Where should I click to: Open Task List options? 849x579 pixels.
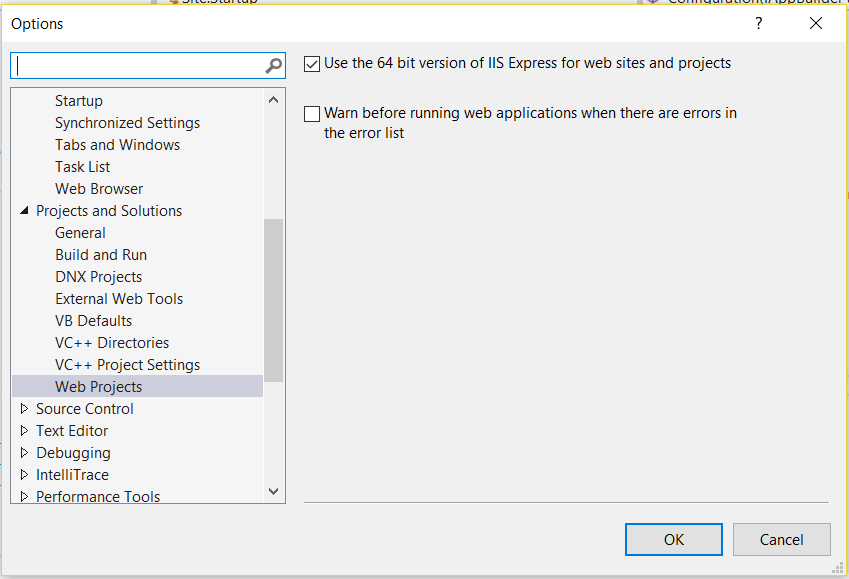click(x=82, y=167)
